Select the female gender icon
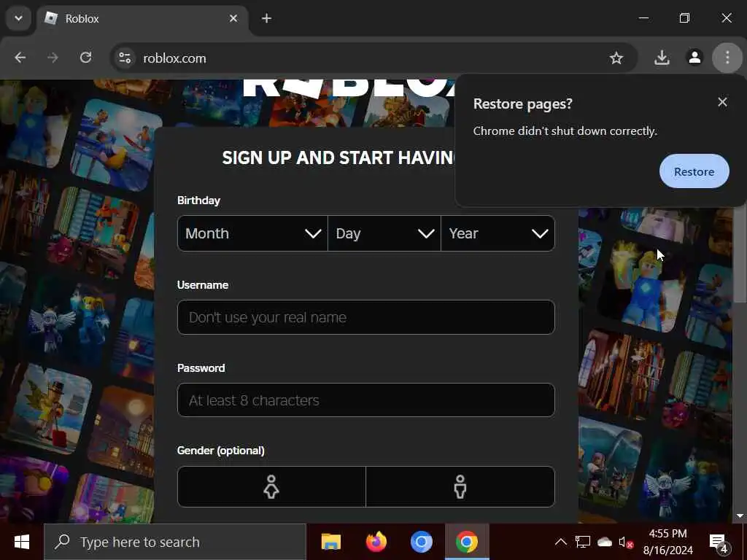Viewport: 747px width, 560px height. (x=271, y=486)
